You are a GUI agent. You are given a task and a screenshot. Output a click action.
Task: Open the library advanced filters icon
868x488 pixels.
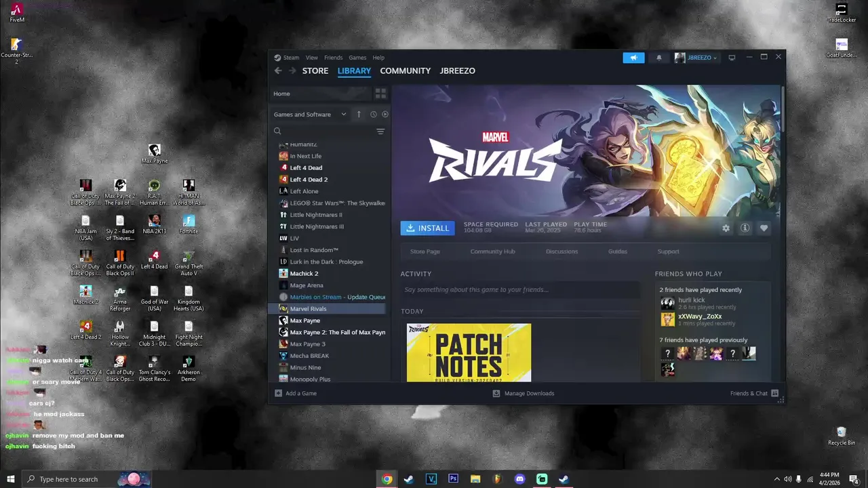(x=380, y=131)
